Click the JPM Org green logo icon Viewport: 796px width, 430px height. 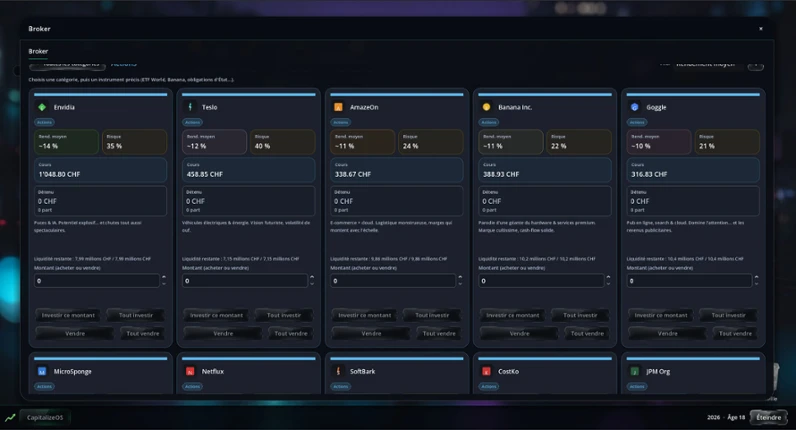(x=635, y=372)
